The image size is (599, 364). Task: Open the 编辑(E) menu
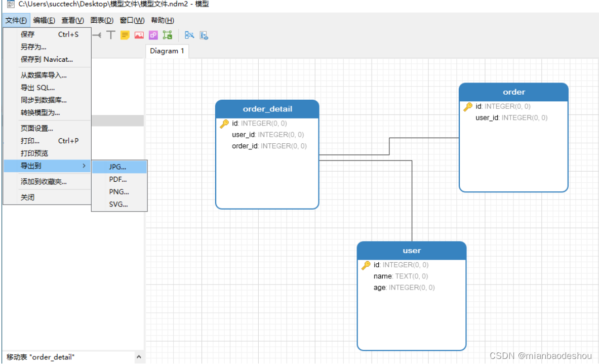44,20
